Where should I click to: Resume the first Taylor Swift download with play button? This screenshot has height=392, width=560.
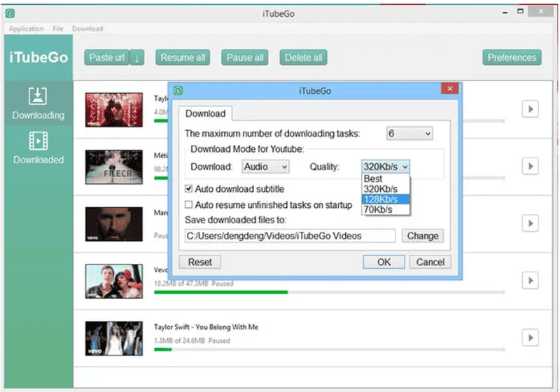point(531,109)
